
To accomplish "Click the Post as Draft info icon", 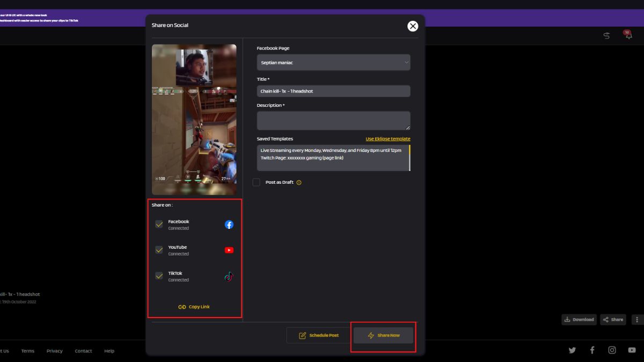I will click(x=299, y=182).
